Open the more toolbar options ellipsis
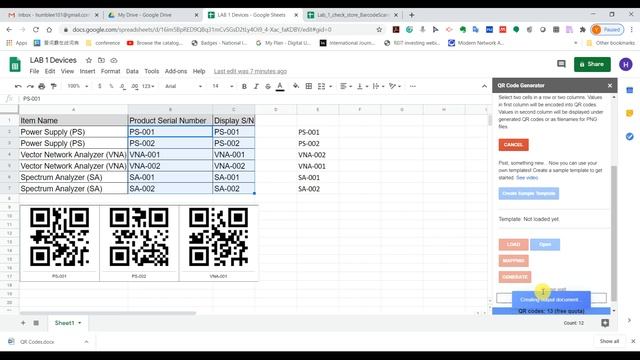 (x=413, y=86)
